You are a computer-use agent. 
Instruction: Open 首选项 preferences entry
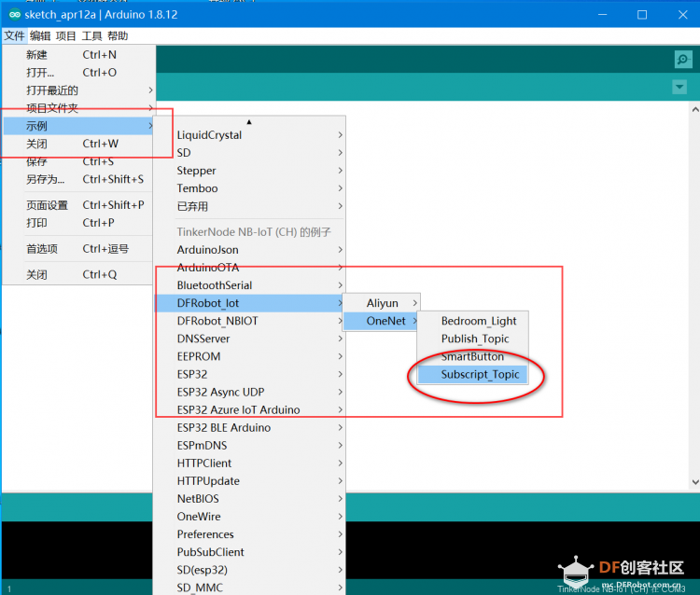78,249
